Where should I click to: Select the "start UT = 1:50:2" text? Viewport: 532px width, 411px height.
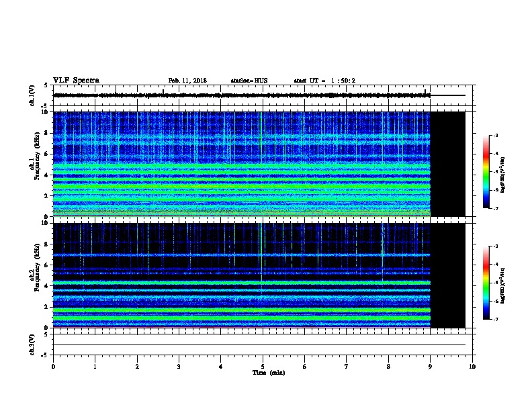[324, 81]
